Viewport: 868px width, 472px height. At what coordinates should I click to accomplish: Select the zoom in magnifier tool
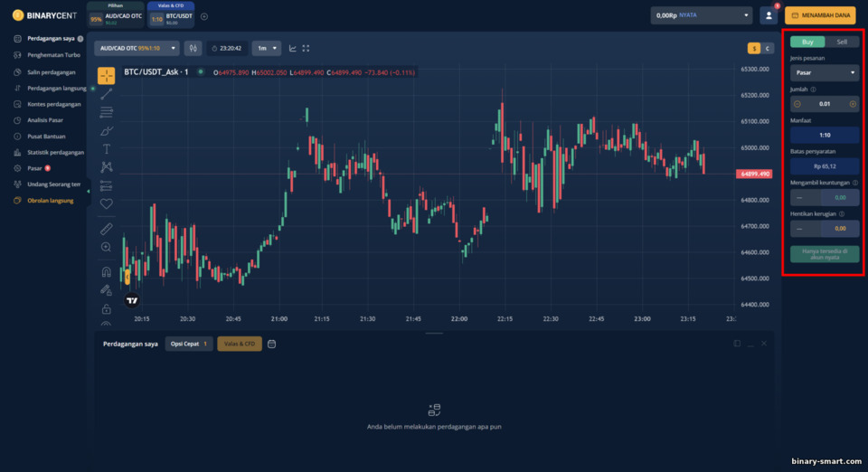pos(107,247)
